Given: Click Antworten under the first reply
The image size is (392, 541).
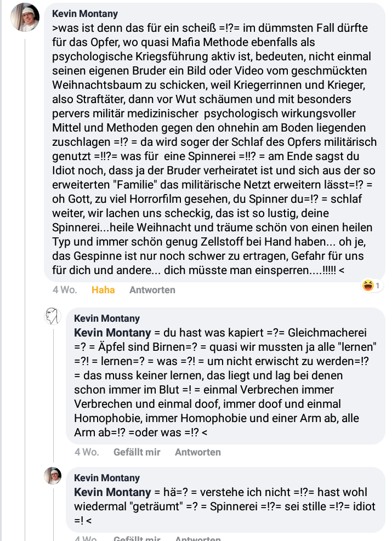Looking at the screenshot, I should coord(198,452).
